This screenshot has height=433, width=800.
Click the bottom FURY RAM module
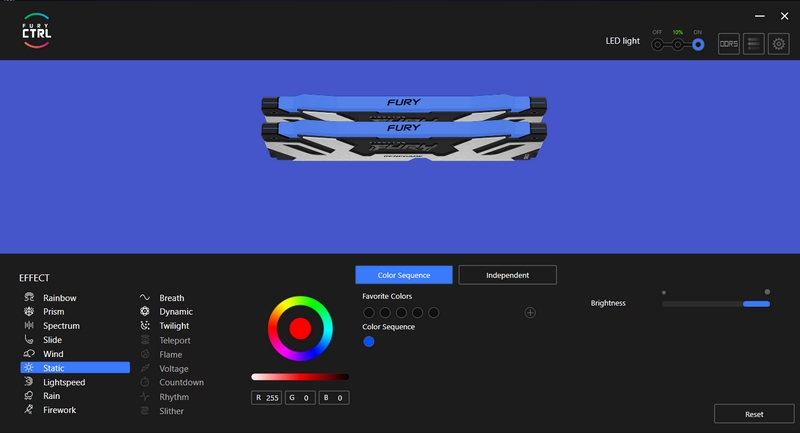404,141
